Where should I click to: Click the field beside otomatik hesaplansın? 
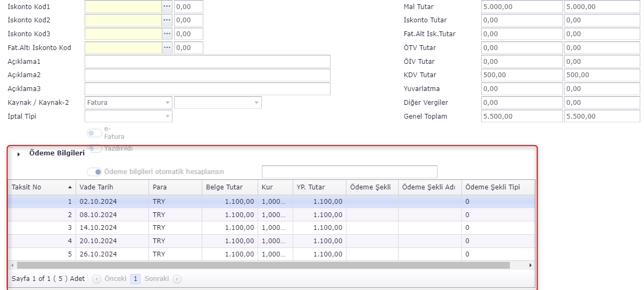(x=350, y=172)
